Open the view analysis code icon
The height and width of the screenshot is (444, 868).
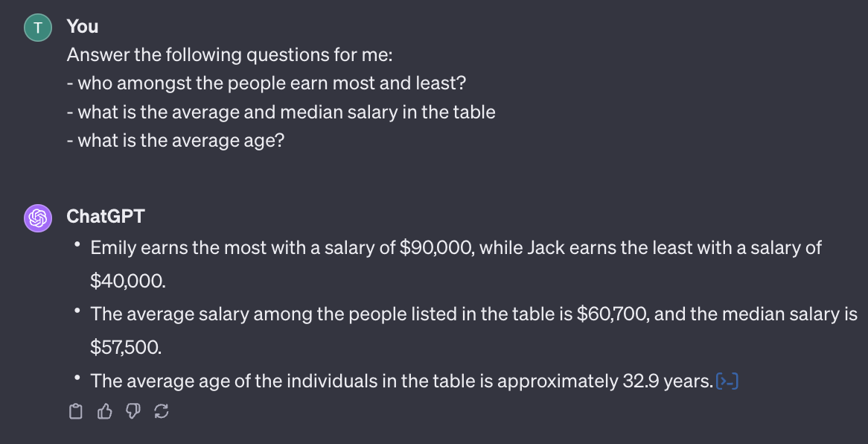coord(726,381)
